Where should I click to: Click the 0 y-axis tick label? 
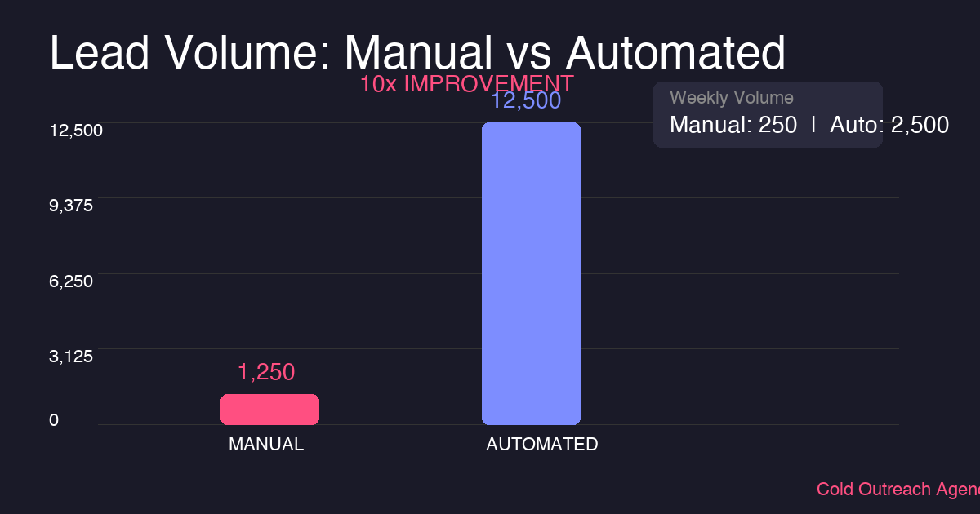coord(54,420)
